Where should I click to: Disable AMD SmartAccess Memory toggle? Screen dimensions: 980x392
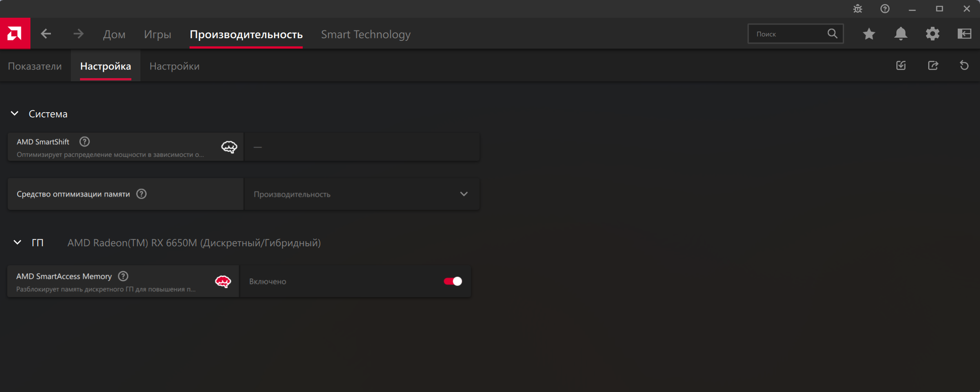(x=453, y=281)
